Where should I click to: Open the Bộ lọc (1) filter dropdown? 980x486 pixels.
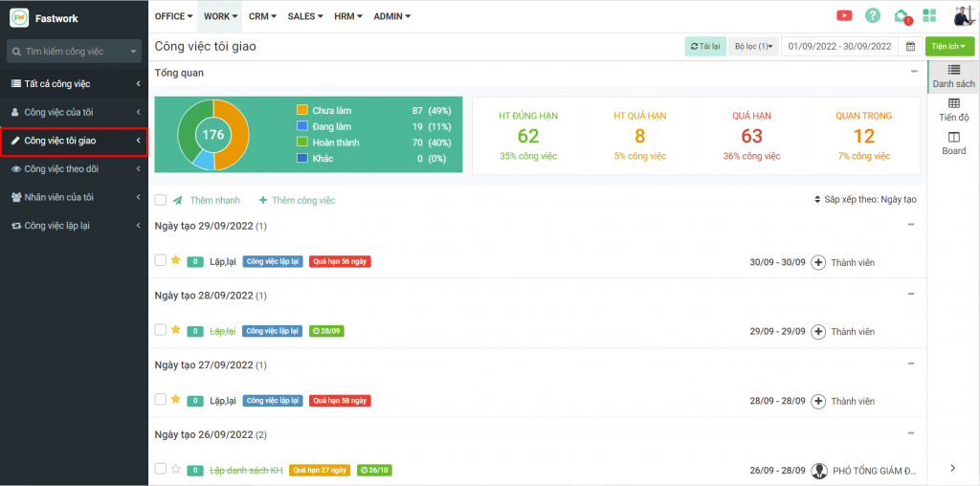[x=754, y=46]
